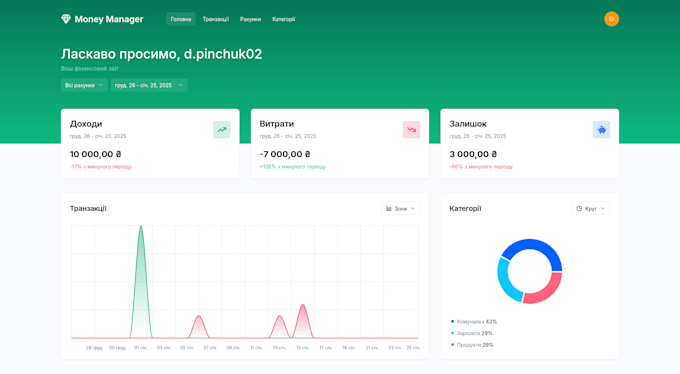This screenshot has height=374, width=680.
Task: Click the Витрати card title
Action: (277, 124)
